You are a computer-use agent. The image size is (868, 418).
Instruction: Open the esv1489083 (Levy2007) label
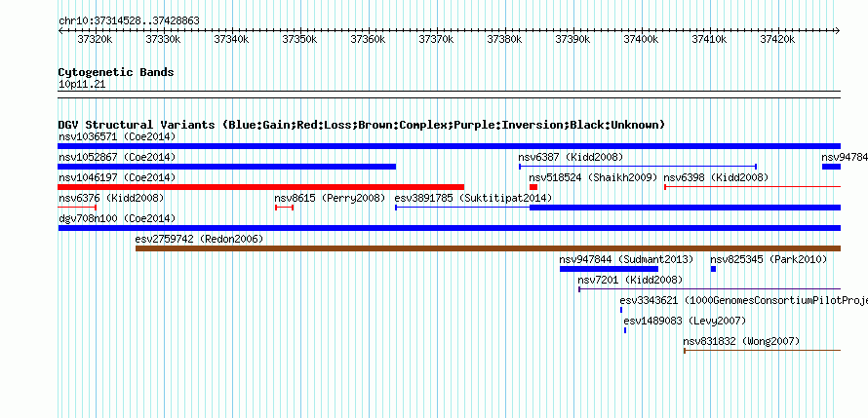(x=685, y=321)
